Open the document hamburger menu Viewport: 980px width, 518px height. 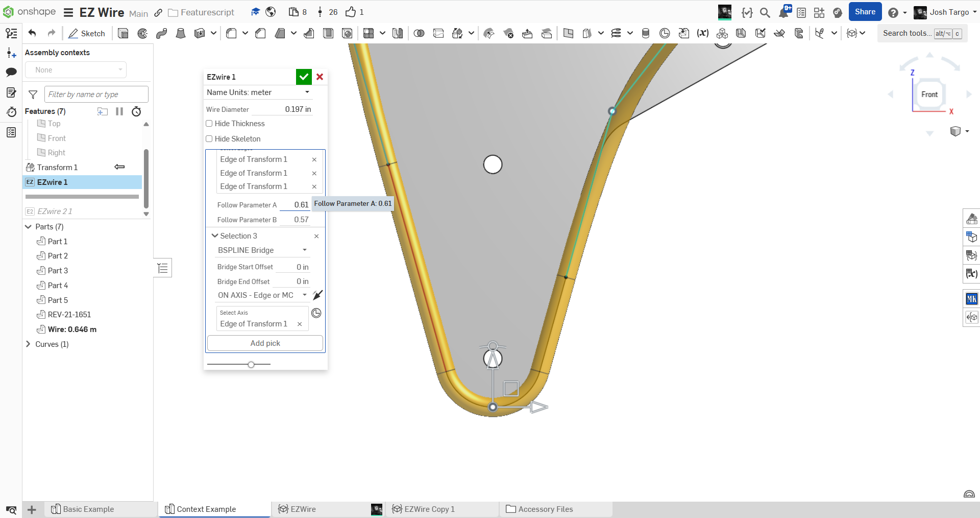click(68, 12)
